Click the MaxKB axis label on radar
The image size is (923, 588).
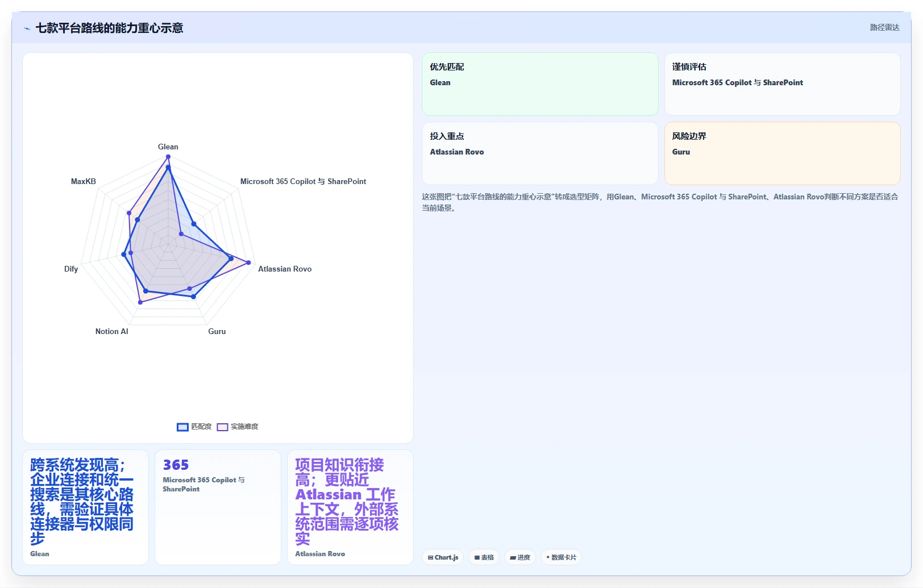click(84, 181)
